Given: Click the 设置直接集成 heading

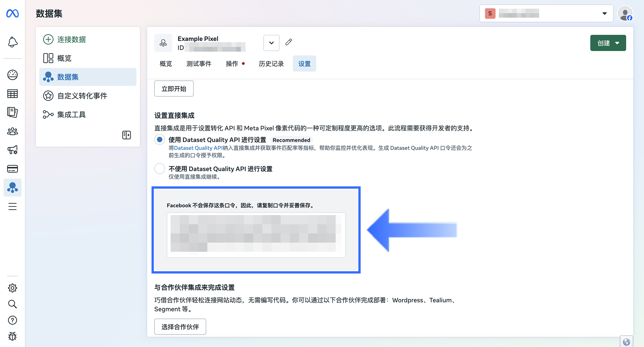Looking at the screenshot, I should pyautogui.click(x=175, y=116).
